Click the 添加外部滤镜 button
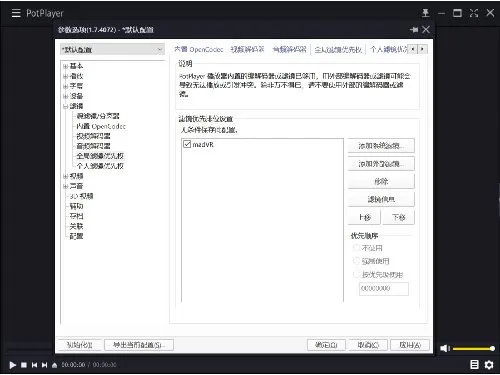This screenshot has height=375, width=500. (x=381, y=164)
